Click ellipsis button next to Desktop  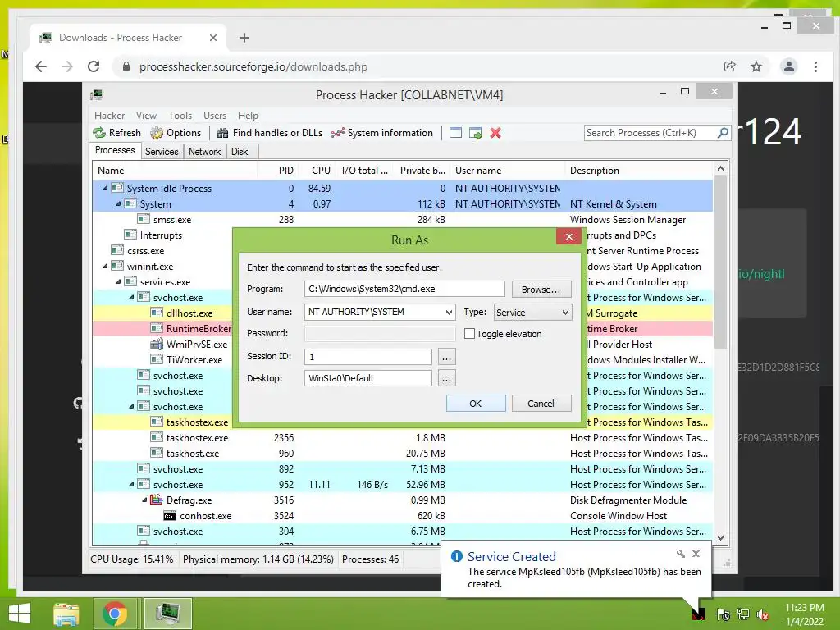[x=447, y=378]
